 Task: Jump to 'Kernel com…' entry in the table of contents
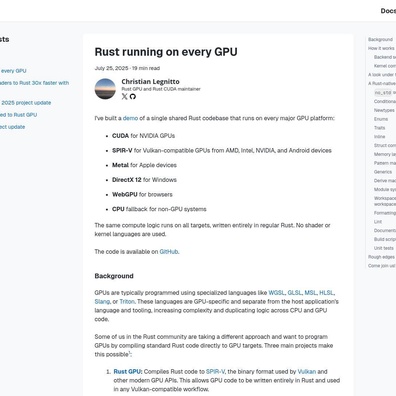pos(385,66)
